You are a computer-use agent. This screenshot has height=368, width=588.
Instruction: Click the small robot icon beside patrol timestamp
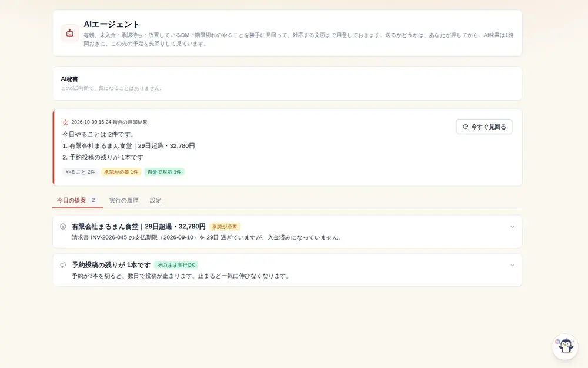pyautogui.click(x=66, y=122)
